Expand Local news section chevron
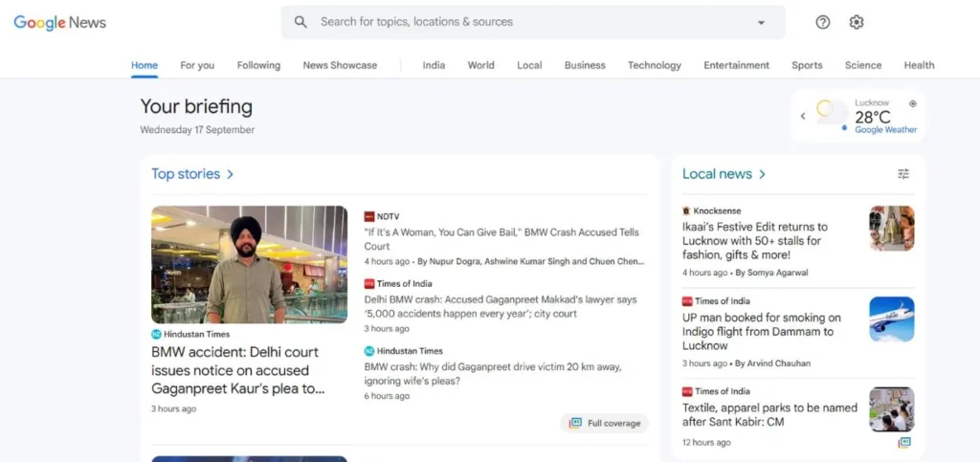Viewport: 980px width, 462px height. point(763,174)
